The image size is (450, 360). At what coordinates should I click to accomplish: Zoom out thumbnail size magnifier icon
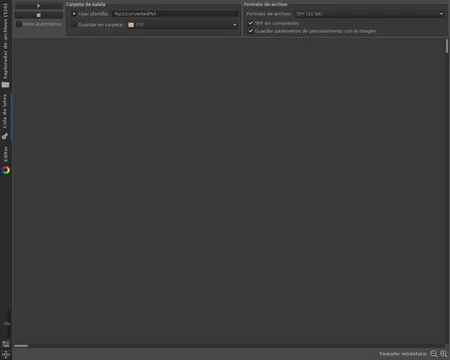coord(433,354)
